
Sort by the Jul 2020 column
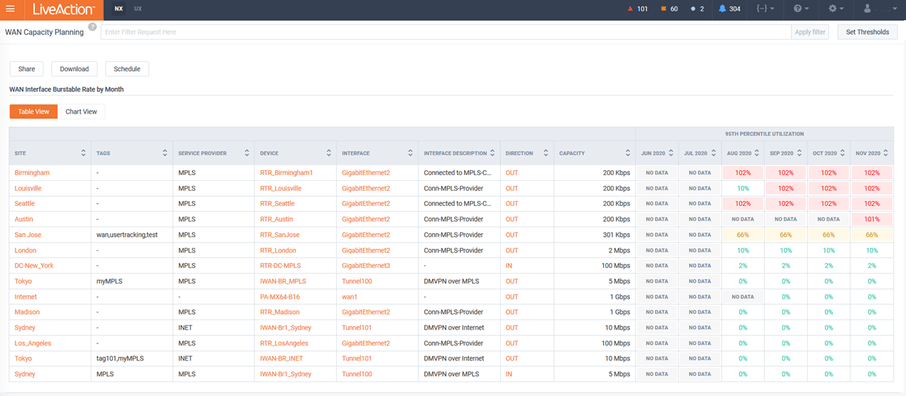pos(714,153)
